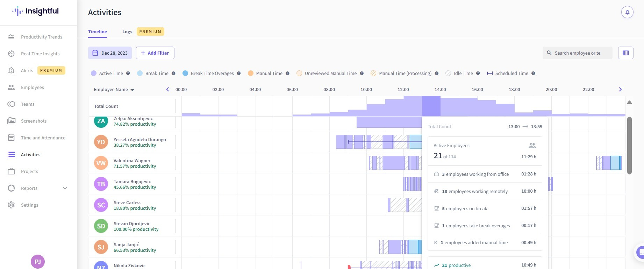The height and width of the screenshot is (269, 644).
Task: Click the Scheduled Time help icon
Action: point(533,73)
